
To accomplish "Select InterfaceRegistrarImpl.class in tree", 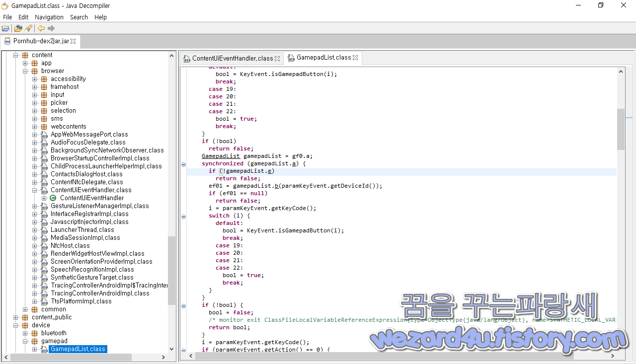I will tap(89, 214).
